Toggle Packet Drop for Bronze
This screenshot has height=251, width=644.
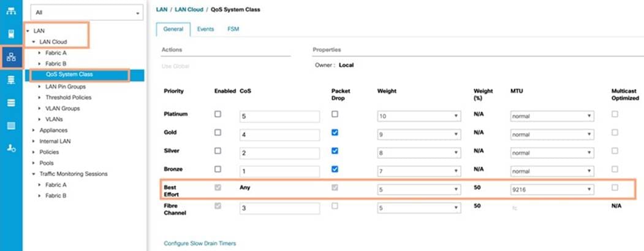335,169
